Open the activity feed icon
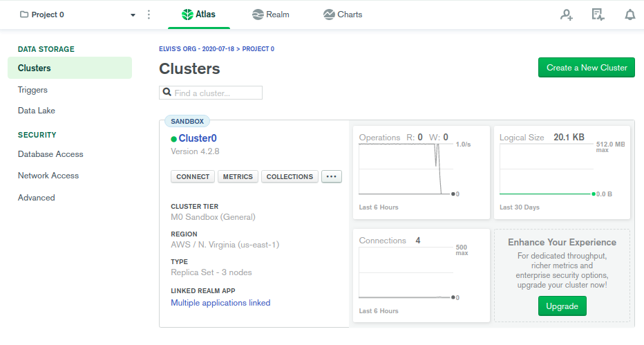This screenshot has width=644, height=345. point(598,15)
